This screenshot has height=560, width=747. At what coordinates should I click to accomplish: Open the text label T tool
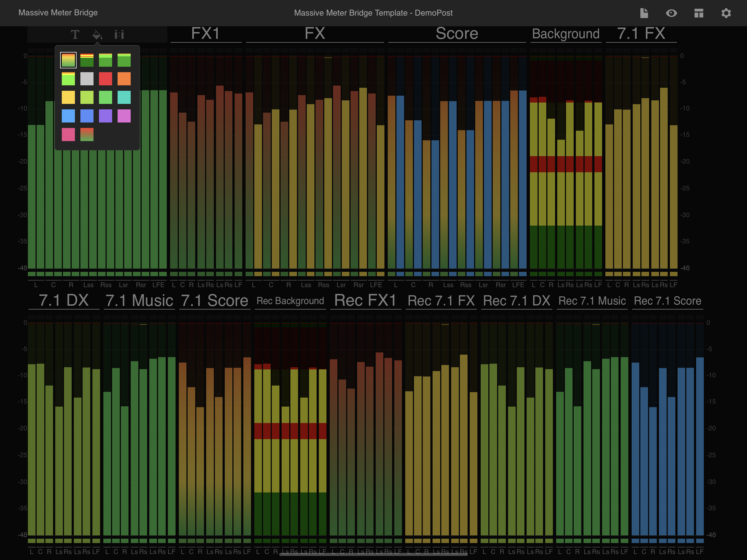(75, 34)
